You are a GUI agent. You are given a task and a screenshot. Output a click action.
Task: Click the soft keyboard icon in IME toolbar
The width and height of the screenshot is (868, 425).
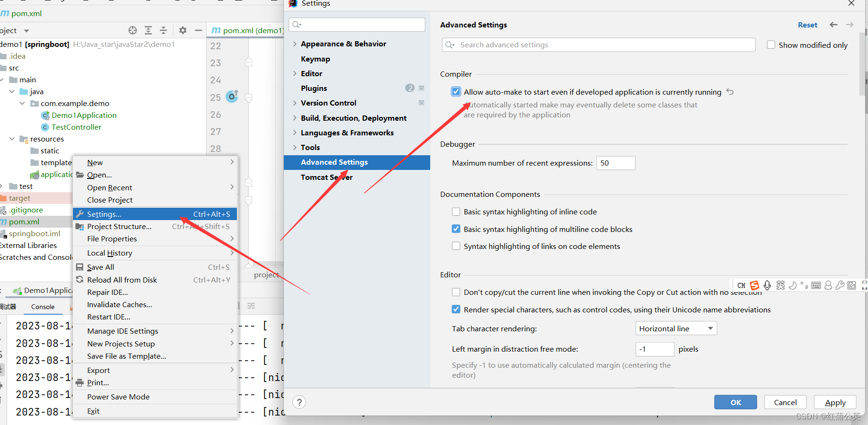coord(816,285)
